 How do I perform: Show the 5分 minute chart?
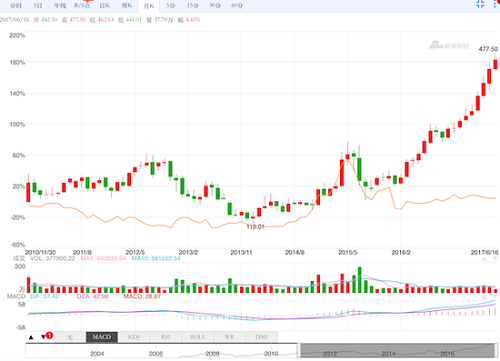point(171,6)
